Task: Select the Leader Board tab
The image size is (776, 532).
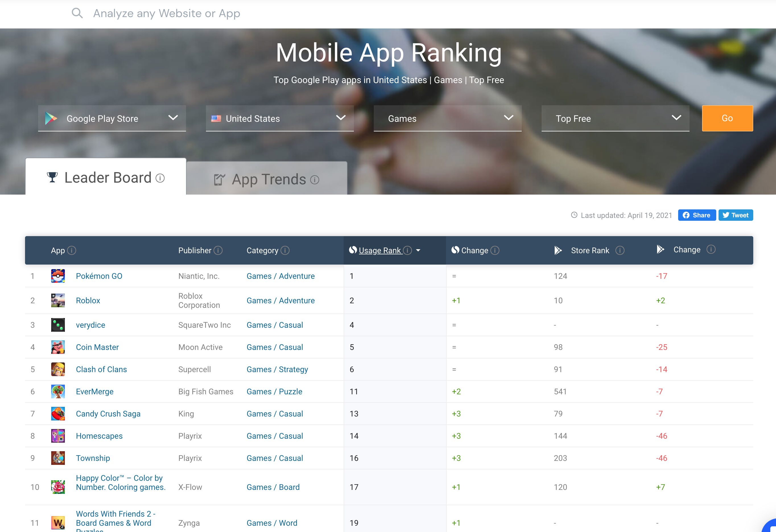Action: pos(106,177)
